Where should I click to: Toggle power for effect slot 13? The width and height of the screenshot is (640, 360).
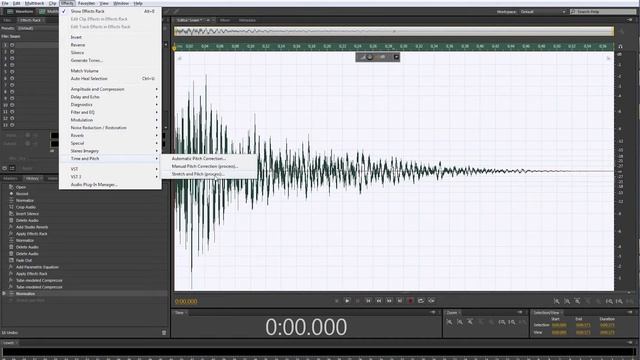tap(12, 125)
